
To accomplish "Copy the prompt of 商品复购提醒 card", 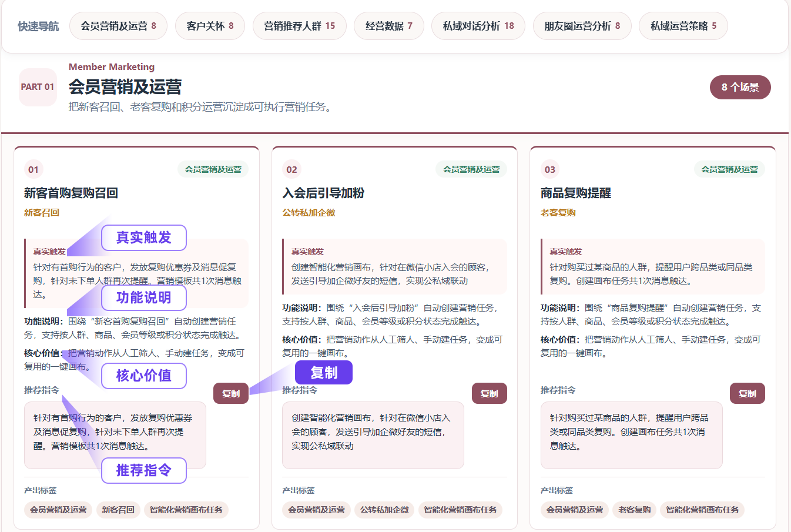I will (x=748, y=394).
